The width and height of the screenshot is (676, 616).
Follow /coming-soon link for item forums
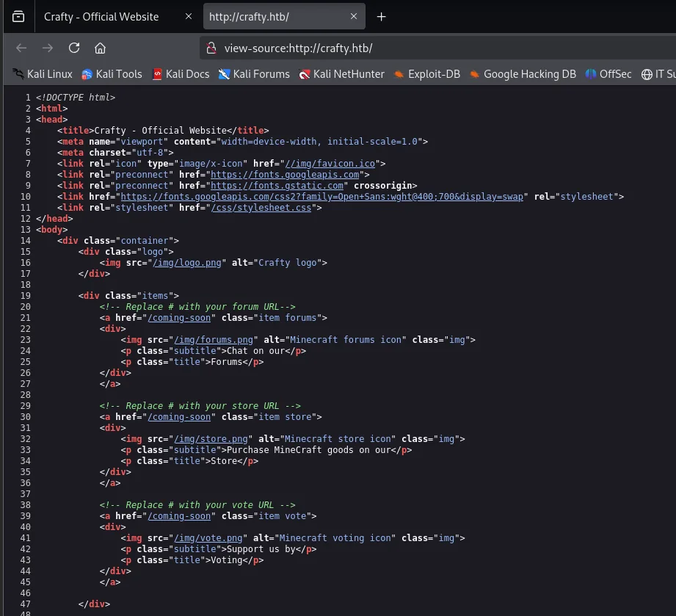(179, 318)
